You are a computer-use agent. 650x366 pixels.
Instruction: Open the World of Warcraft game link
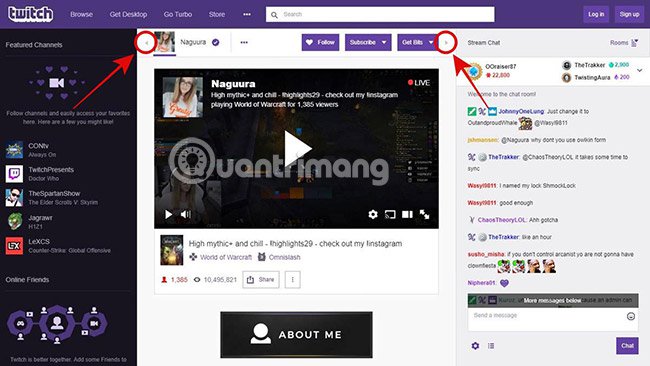[226, 257]
